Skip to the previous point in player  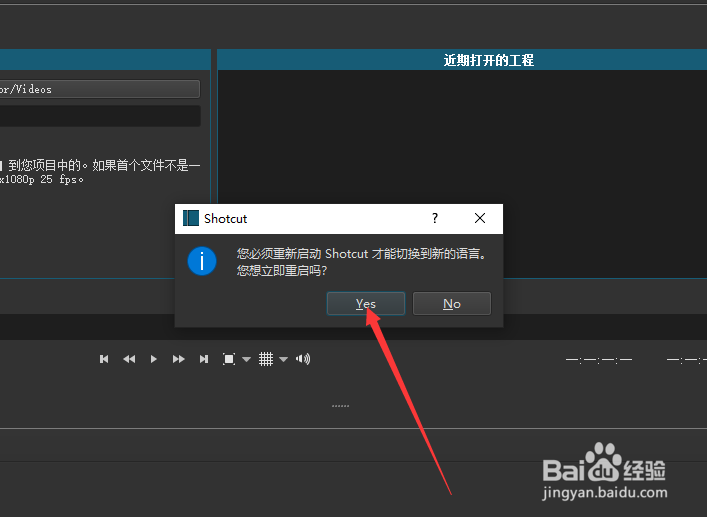tap(104, 359)
